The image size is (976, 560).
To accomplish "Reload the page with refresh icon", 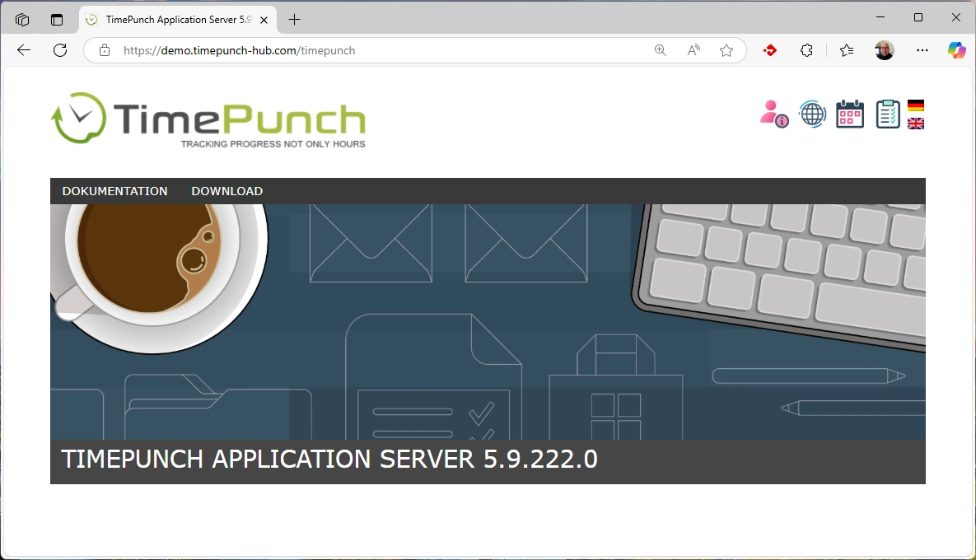I will pyautogui.click(x=60, y=50).
